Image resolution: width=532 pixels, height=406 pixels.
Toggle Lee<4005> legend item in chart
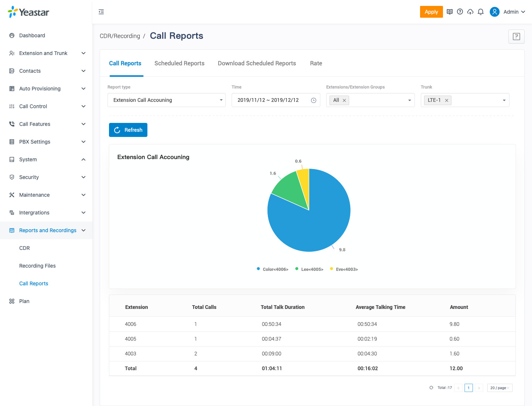(310, 269)
